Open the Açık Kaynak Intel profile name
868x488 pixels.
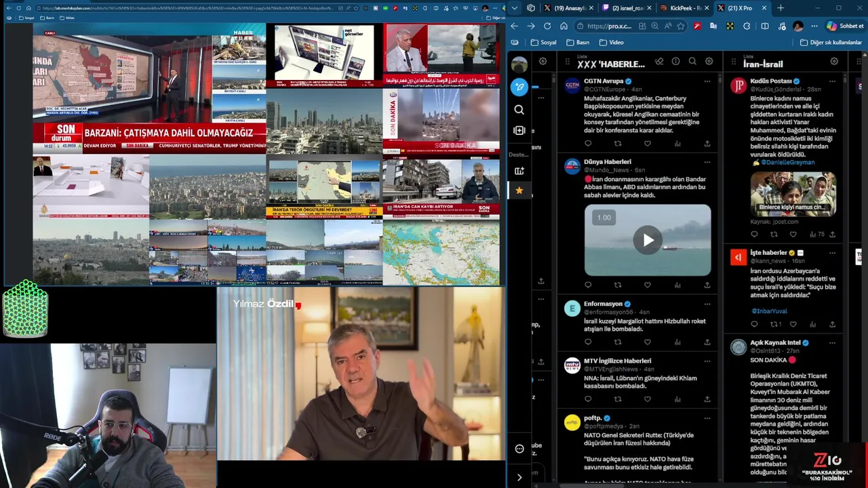click(775, 343)
